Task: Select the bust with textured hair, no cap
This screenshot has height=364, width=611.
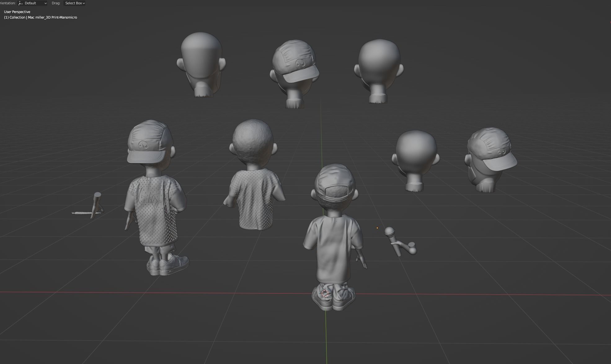Action: click(254, 175)
